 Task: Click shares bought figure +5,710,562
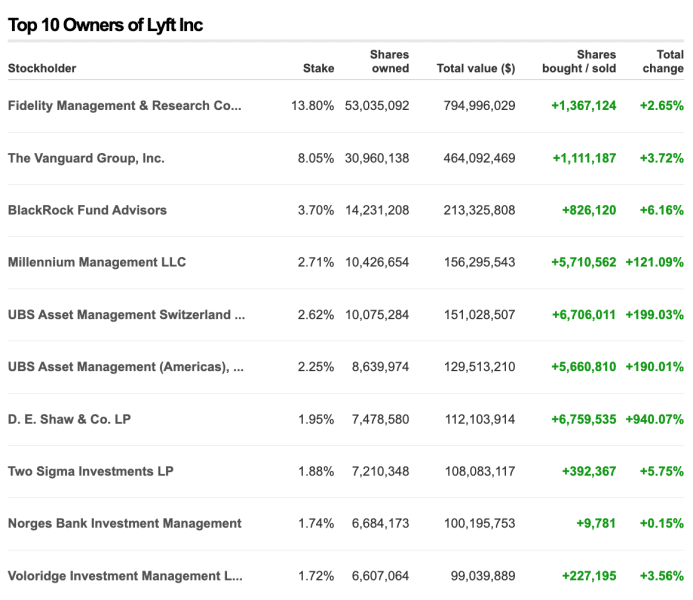(x=583, y=262)
